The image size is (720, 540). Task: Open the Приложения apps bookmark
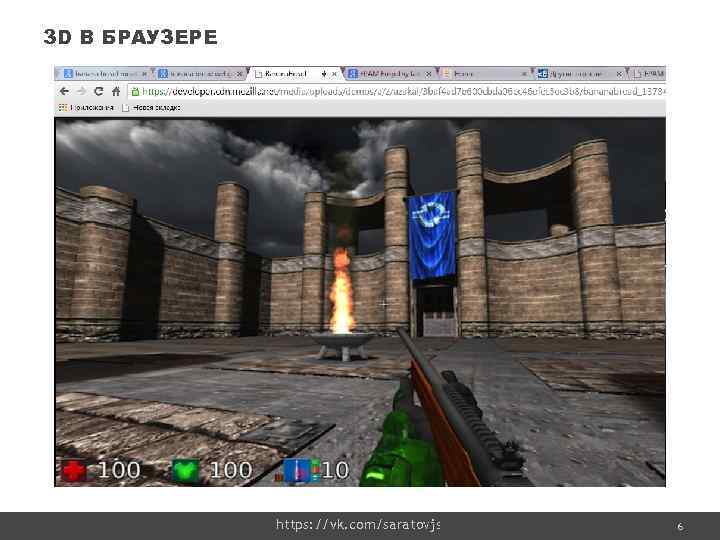click(86, 107)
